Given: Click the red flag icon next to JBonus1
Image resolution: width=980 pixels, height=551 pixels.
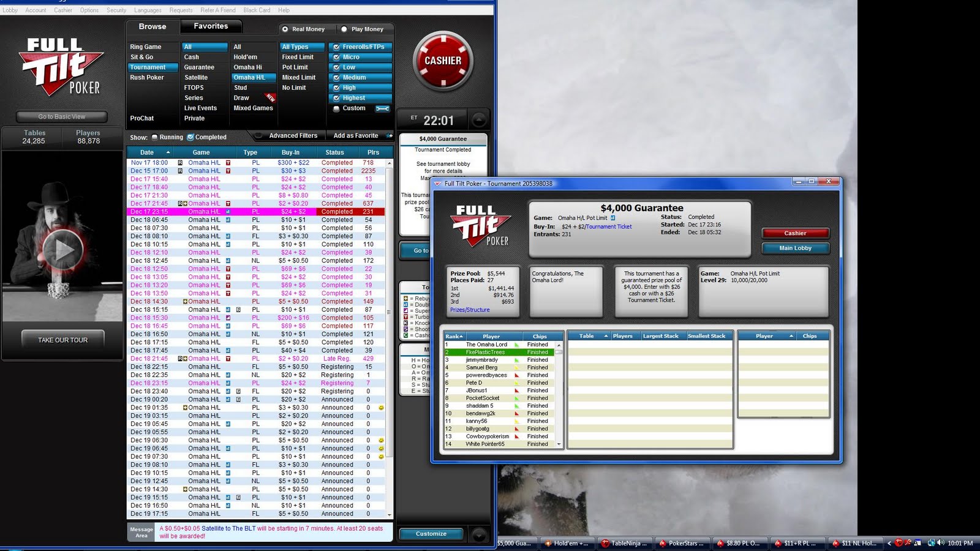Looking at the screenshot, I should pos(517,391).
